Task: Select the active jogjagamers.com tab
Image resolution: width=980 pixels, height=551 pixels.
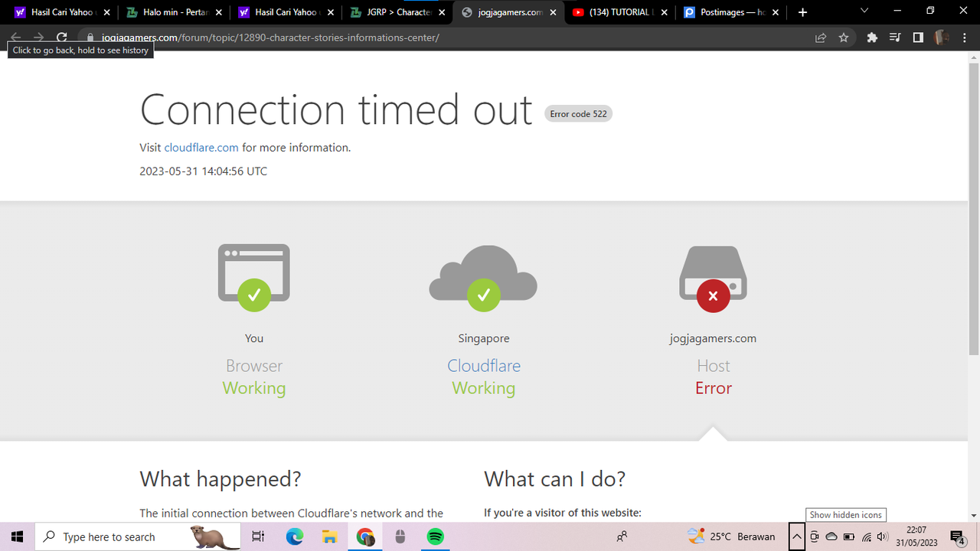Action: [x=510, y=12]
